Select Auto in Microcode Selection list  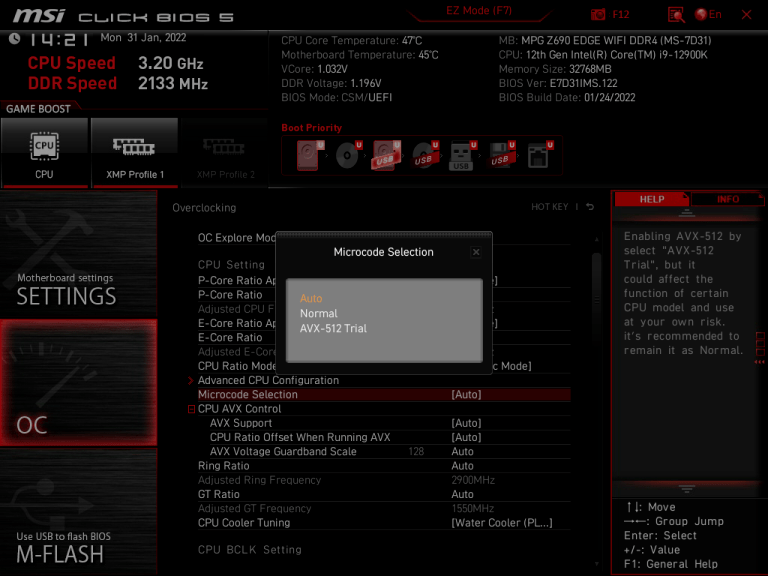pos(311,298)
